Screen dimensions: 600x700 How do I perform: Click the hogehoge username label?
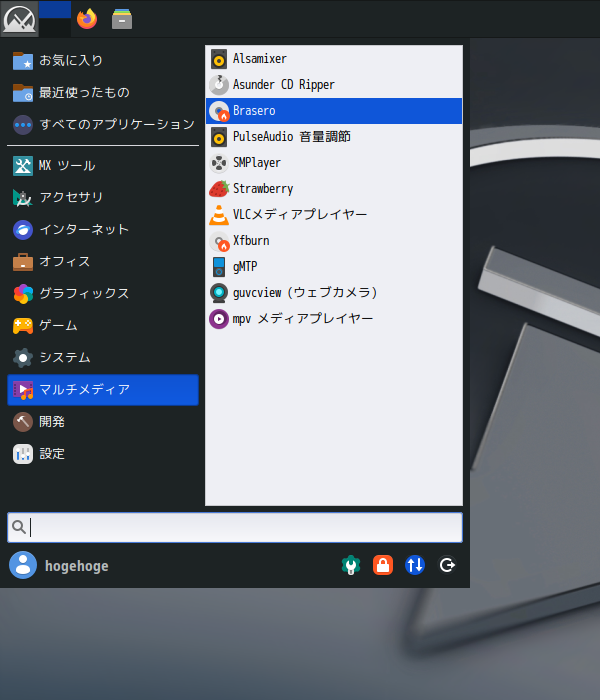pos(76,566)
